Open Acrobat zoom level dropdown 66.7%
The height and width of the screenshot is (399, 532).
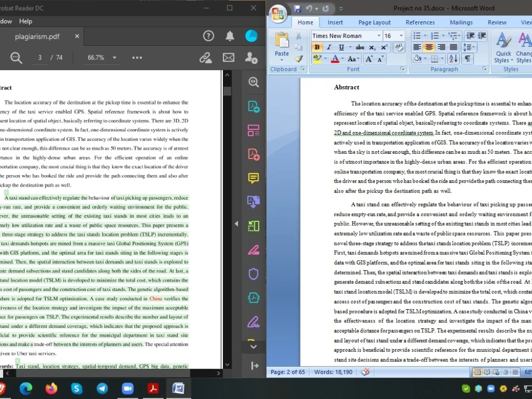tap(115, 57)
